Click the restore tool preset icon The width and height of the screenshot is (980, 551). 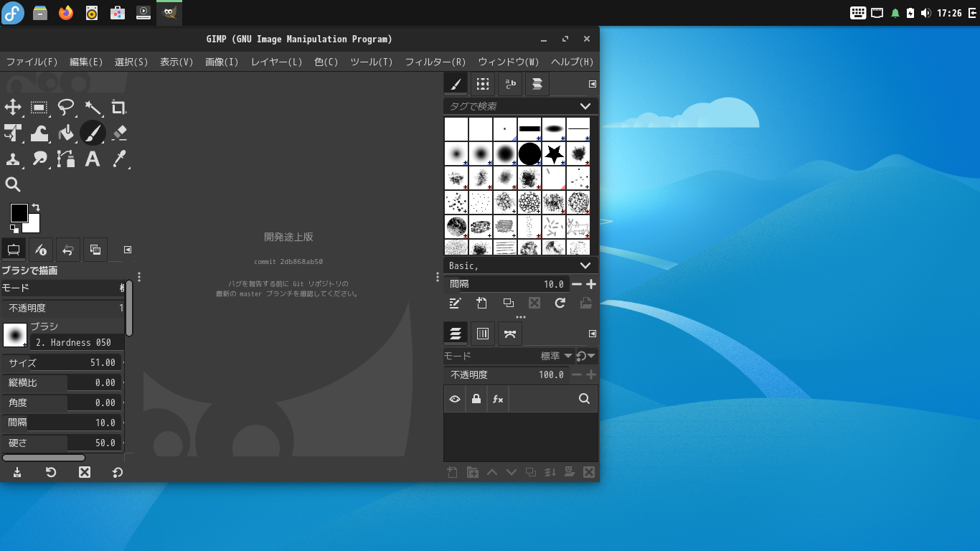[51, 472]
